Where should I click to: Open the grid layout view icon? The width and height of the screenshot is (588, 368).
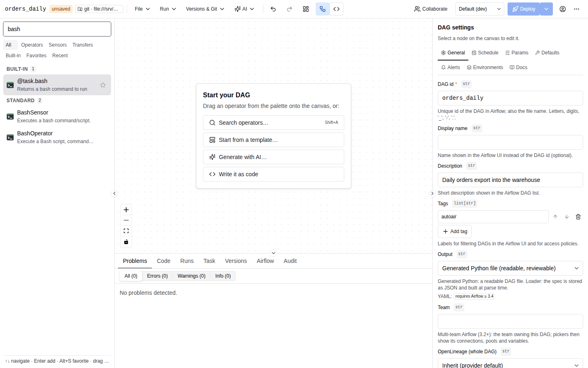(306, 9)
